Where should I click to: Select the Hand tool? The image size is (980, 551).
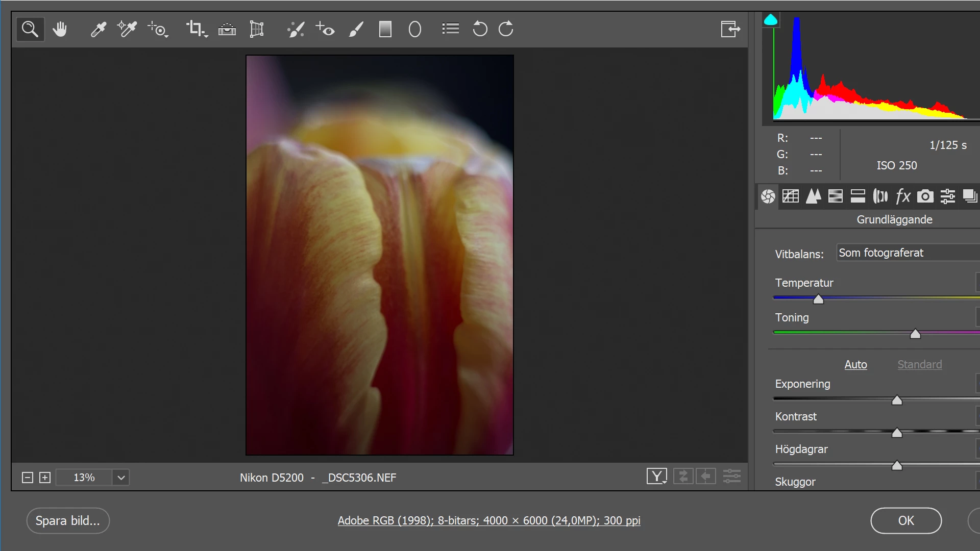tap(60, 29)
